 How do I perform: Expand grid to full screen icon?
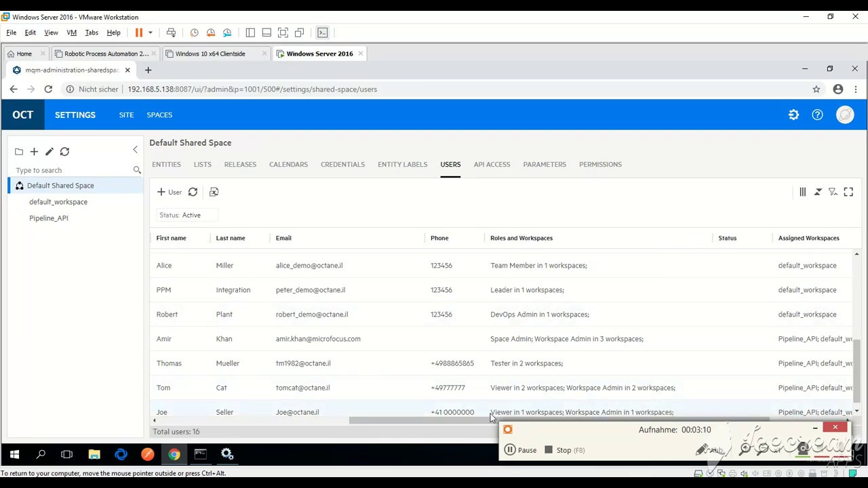pyautogui.click(x=848, y=192)
